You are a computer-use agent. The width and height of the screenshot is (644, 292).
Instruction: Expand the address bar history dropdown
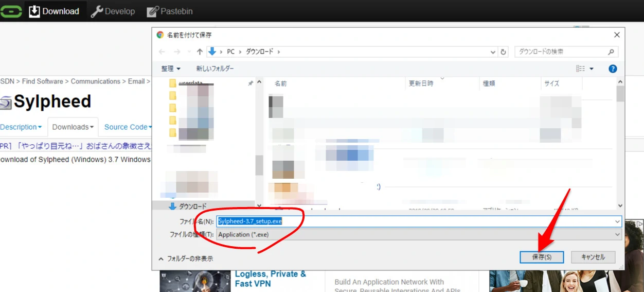point(493,52)
